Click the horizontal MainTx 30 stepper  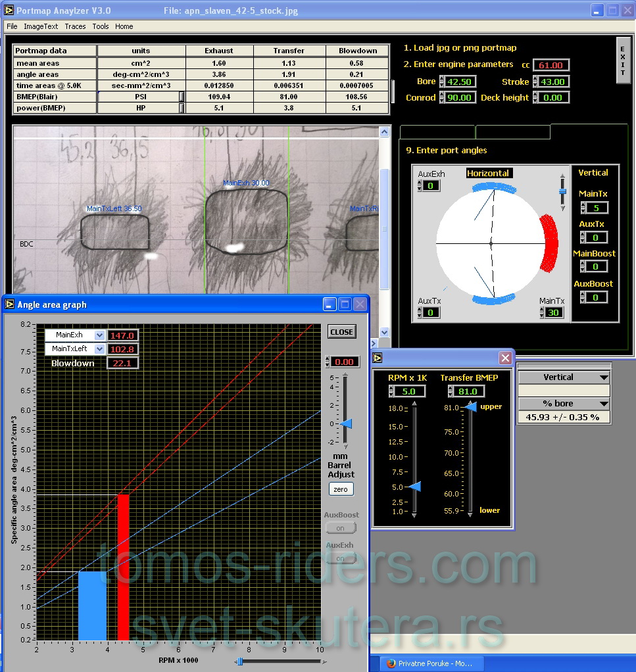(542, 313)
